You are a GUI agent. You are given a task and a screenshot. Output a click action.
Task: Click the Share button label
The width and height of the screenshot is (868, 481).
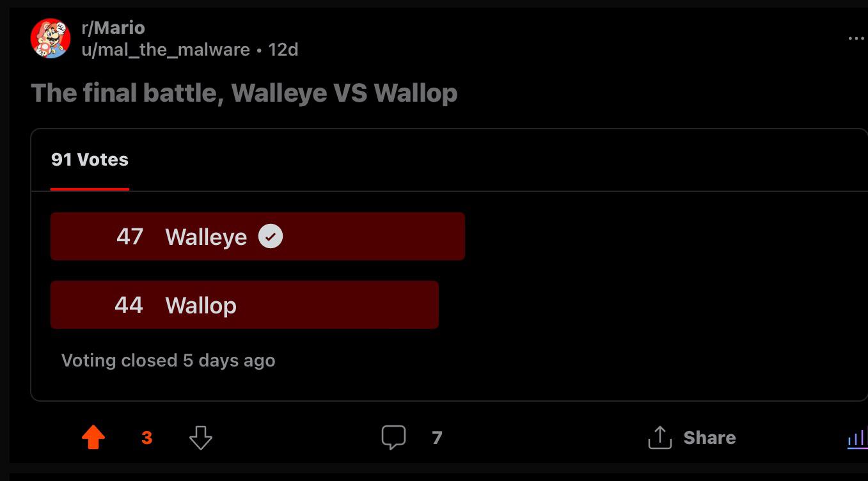pos(710,438)
